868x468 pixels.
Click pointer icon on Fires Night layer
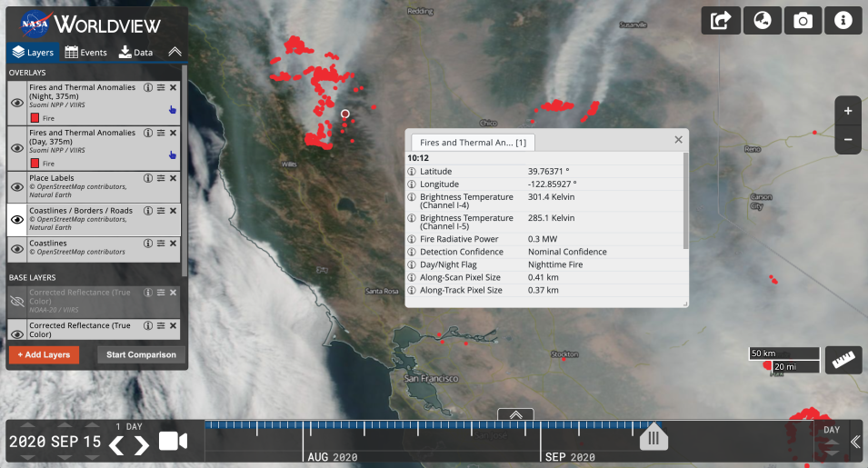172,110
